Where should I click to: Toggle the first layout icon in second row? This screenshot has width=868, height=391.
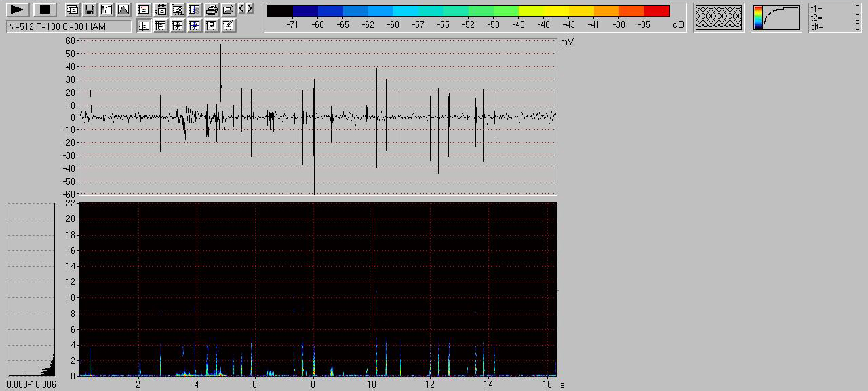pyautogui.click(x=144, y=26)
